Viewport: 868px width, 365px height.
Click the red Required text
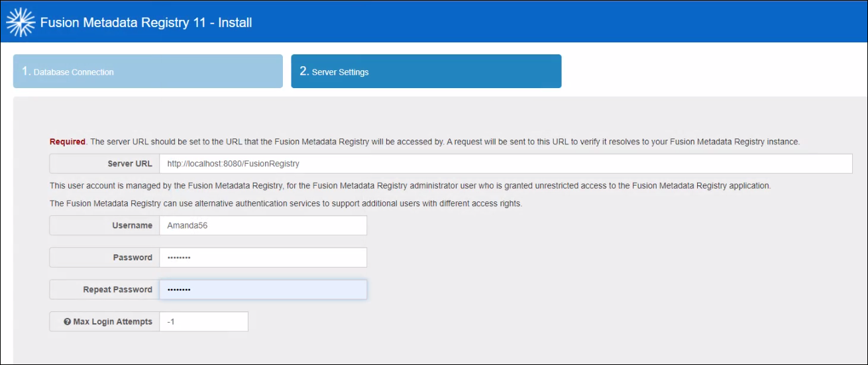click(68, 142)
